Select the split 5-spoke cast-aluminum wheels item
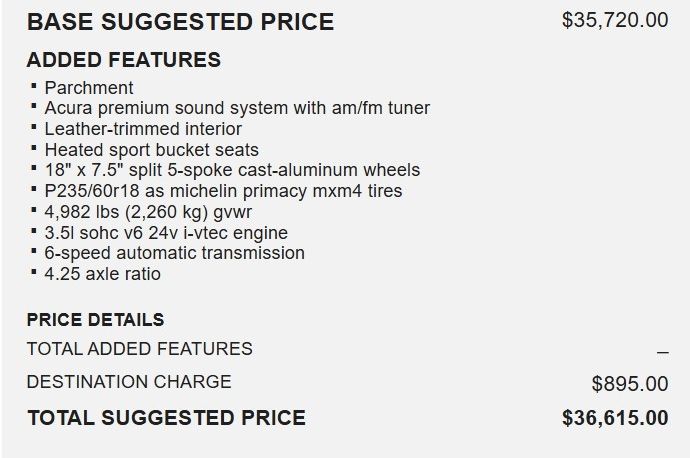The height and width of the screenshot is (458, 690). [232, 170]
